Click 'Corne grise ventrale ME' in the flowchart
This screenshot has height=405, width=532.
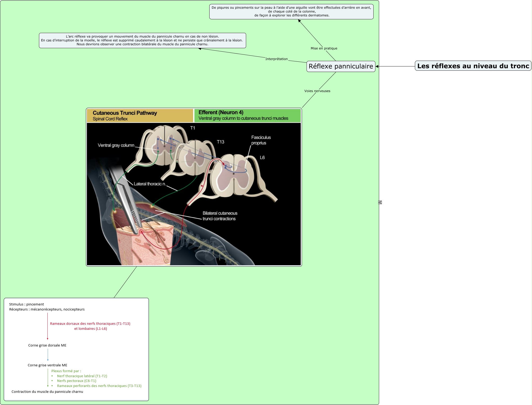coord(47,365)
